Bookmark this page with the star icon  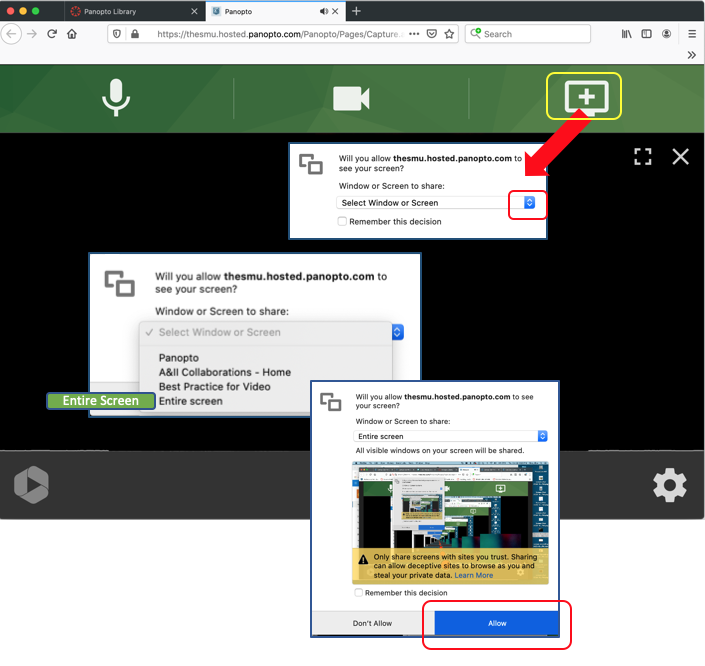(x=449, y=34)
